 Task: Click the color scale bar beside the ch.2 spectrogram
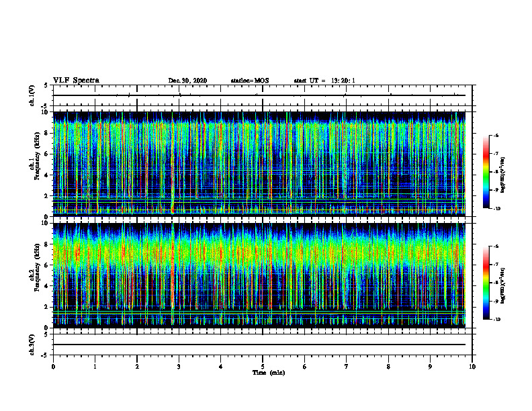tap(486, 283)
